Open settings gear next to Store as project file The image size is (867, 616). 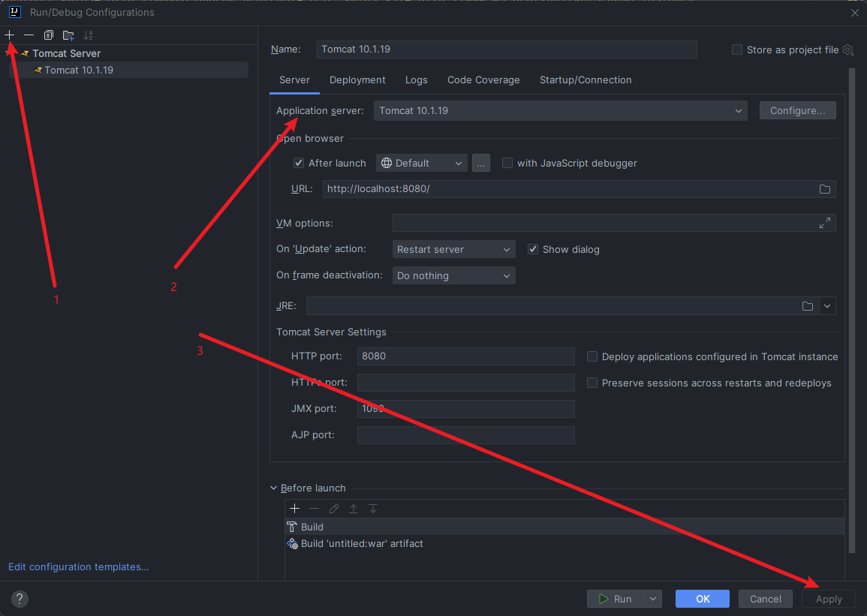point(847,50)
